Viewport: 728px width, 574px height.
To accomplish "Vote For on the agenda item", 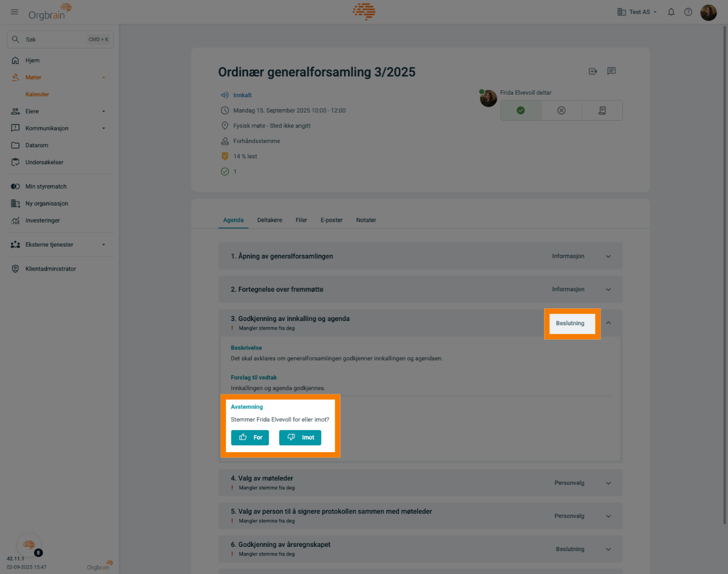I will [250, 437].
